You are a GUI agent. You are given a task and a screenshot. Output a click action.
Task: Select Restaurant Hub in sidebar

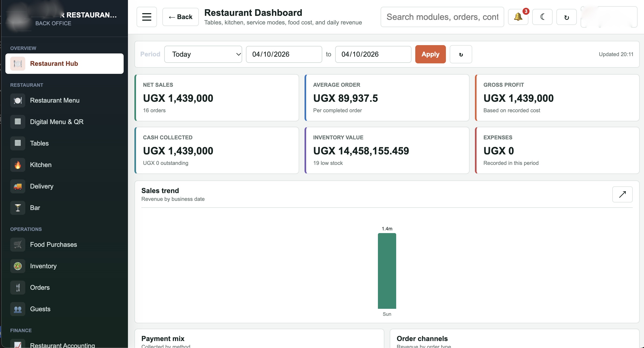pyautogui.click(x=65, y=64)
